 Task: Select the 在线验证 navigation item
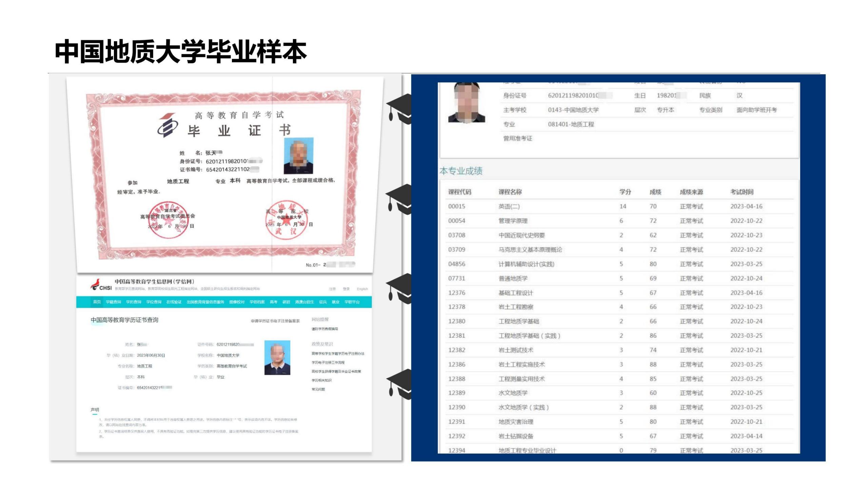coord(174,302)
